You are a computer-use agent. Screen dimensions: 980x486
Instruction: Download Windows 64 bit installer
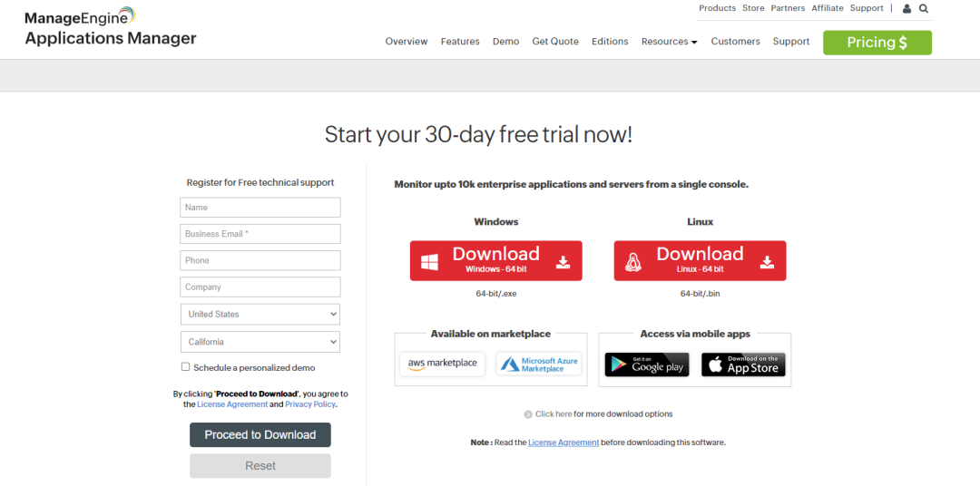496,260
